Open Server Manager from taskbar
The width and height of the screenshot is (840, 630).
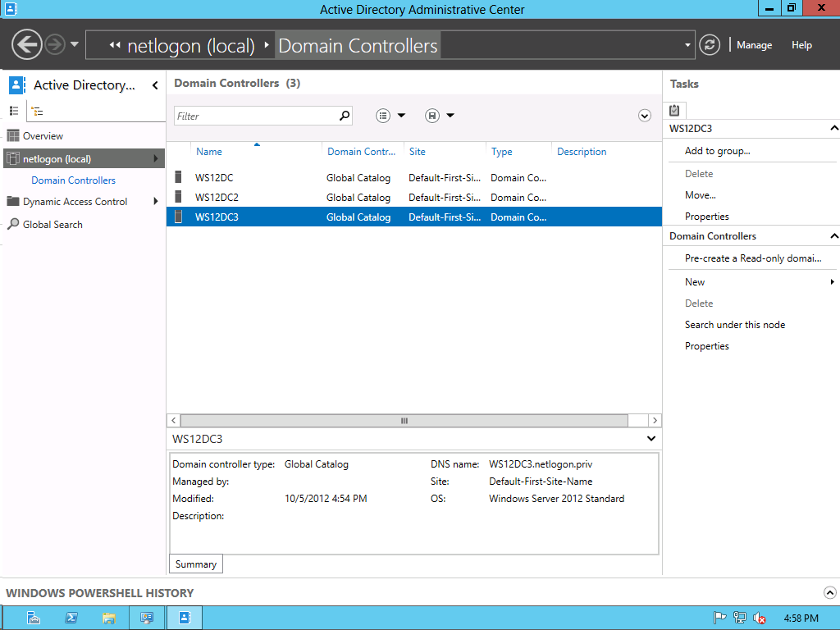click(x=33, y=618)
